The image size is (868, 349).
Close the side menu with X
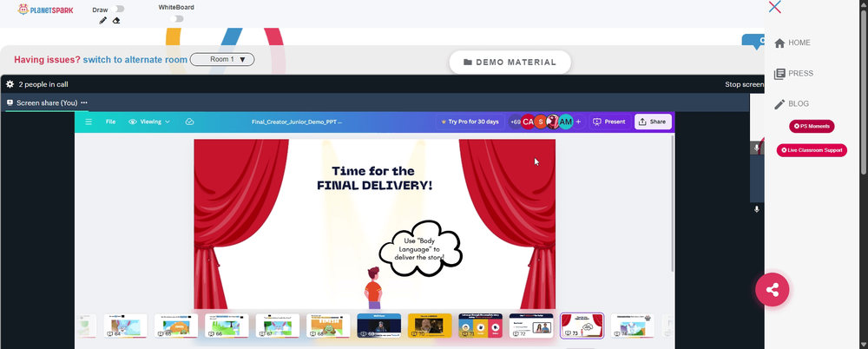(x=775, y=7)
